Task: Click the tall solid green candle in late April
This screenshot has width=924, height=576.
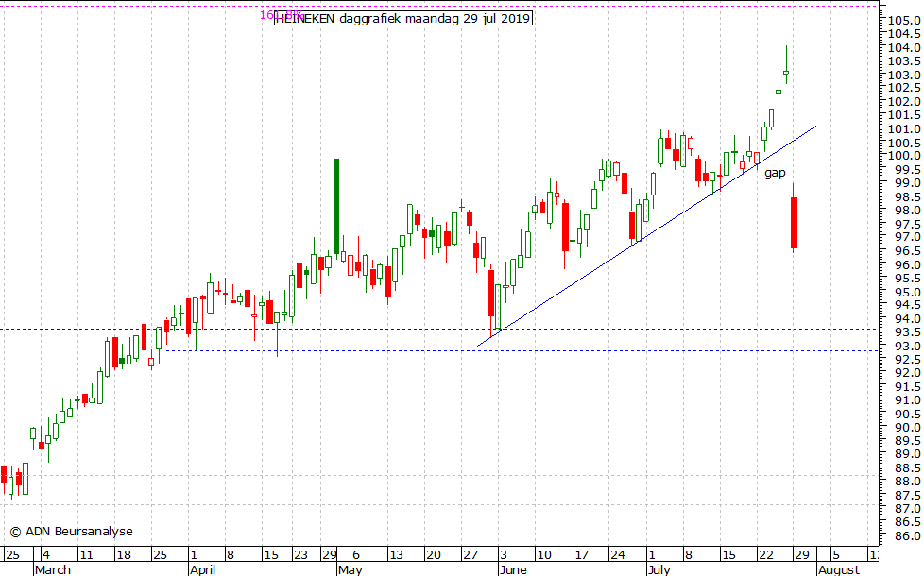Action: 336,206
